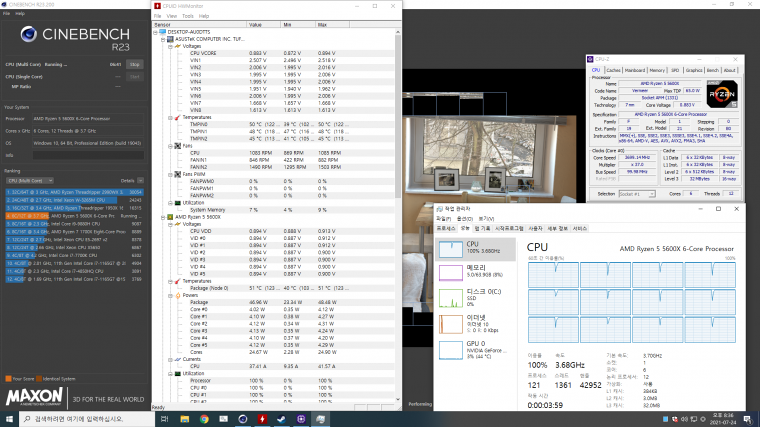Open the HWMonitor View menu
The image size is (760, 427).
[172, 16]
